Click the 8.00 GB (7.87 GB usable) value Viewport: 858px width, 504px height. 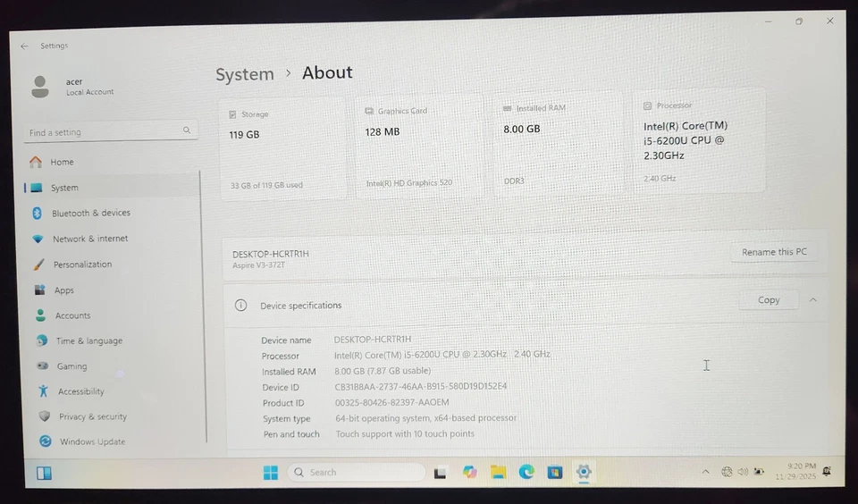coord(383,371)
